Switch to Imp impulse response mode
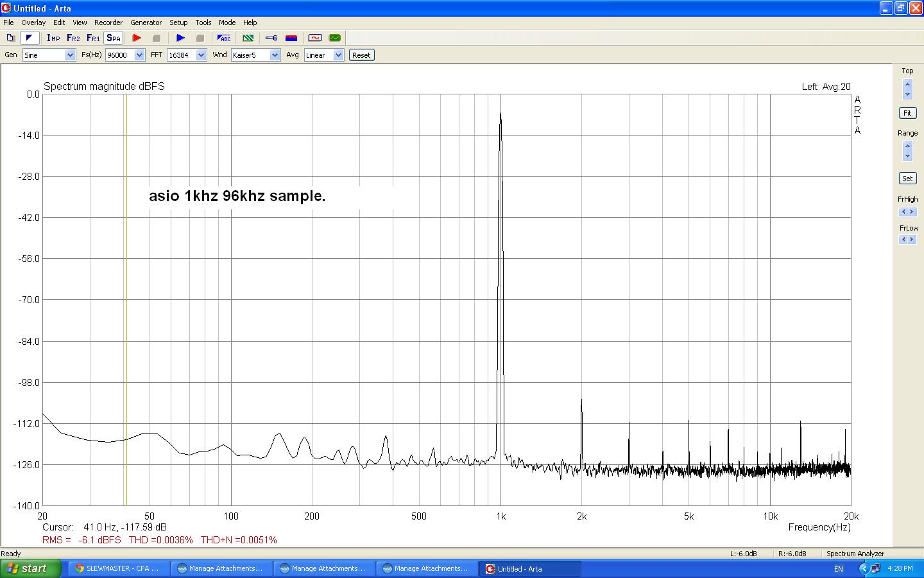Viewport: 924px width, 578px height. coord(53,38)
